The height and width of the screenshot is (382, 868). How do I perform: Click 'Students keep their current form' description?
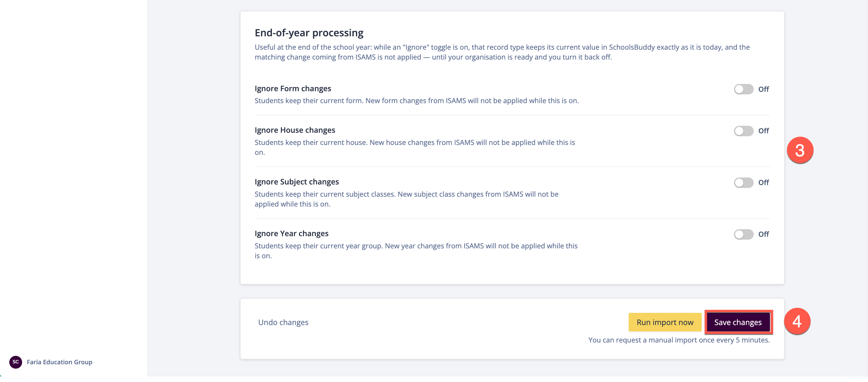416,101
